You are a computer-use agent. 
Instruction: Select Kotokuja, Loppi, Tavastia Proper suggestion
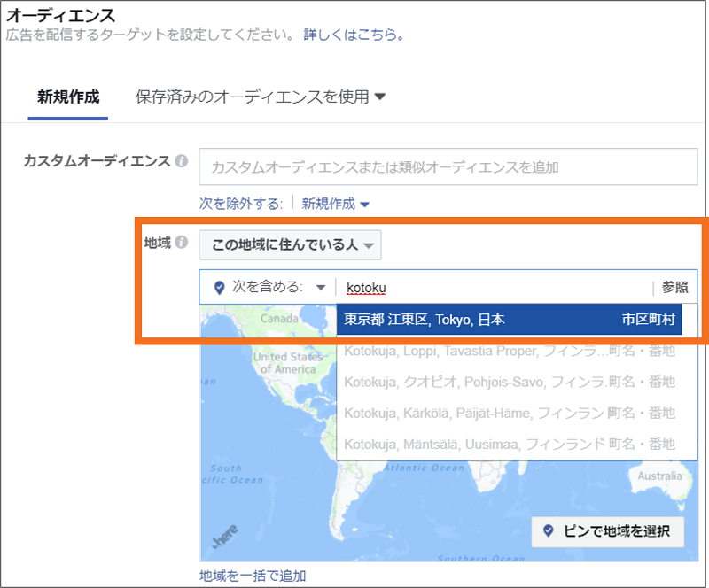[x=509, y=351]
